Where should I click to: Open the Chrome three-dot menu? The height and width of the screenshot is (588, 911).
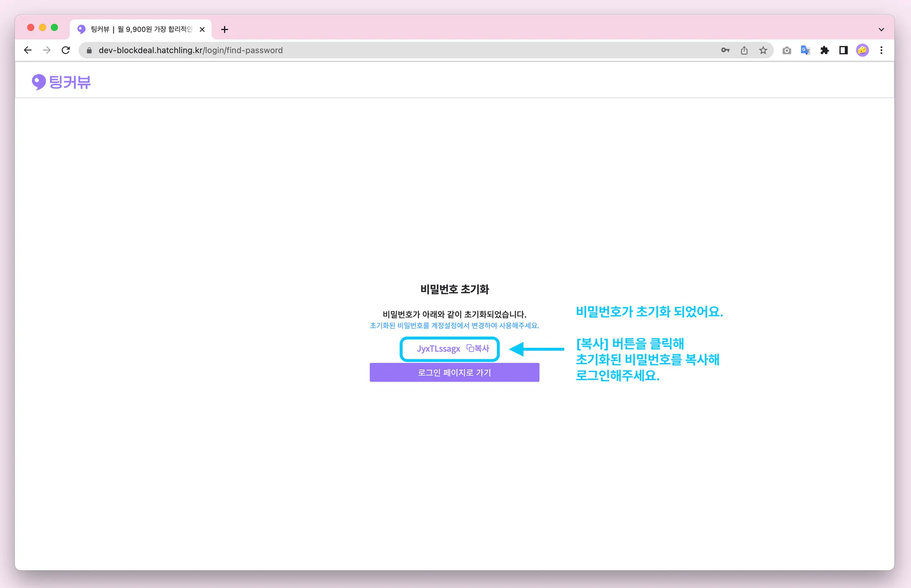click(x=881, y=50)
